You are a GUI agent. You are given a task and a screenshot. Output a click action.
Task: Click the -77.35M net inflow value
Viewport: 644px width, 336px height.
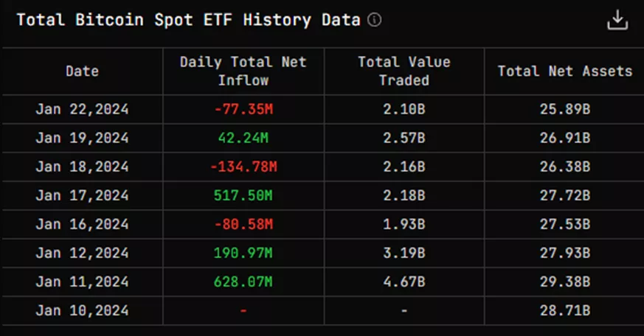point(243,110)
